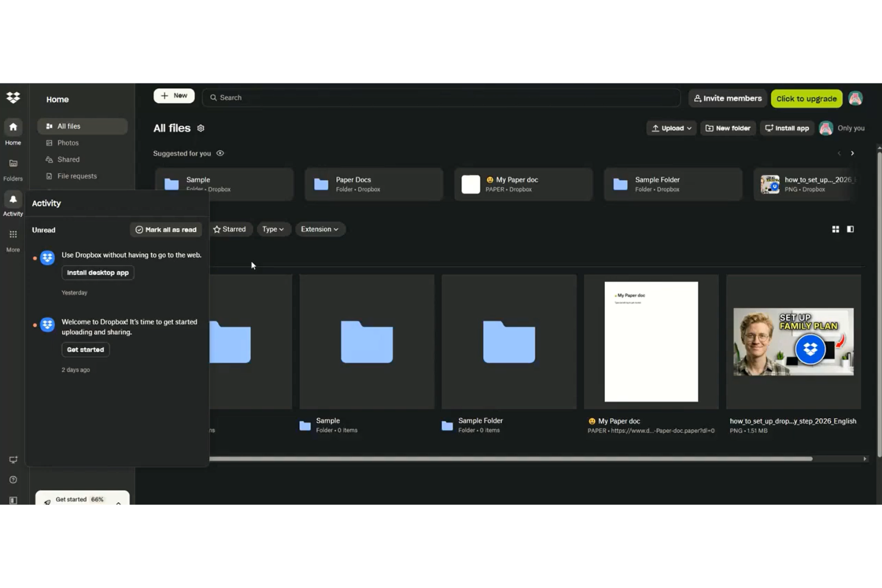Click the scrollbar right arrow
The width and height of the screenshot is (882, 588).
865,459
